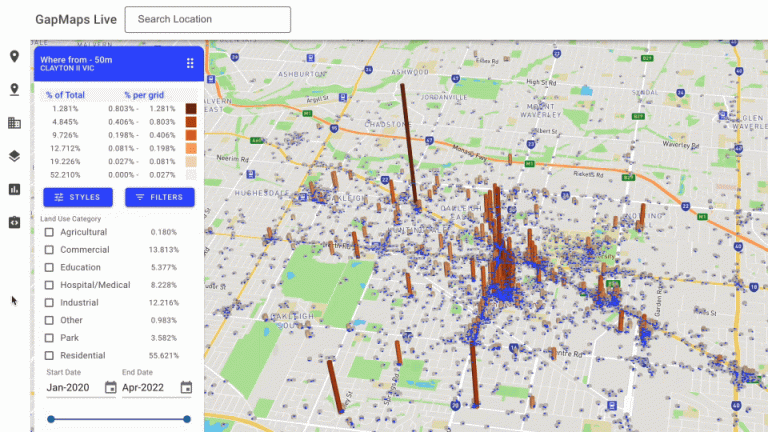Click the location pin icon in sidebar

point(14,57)
